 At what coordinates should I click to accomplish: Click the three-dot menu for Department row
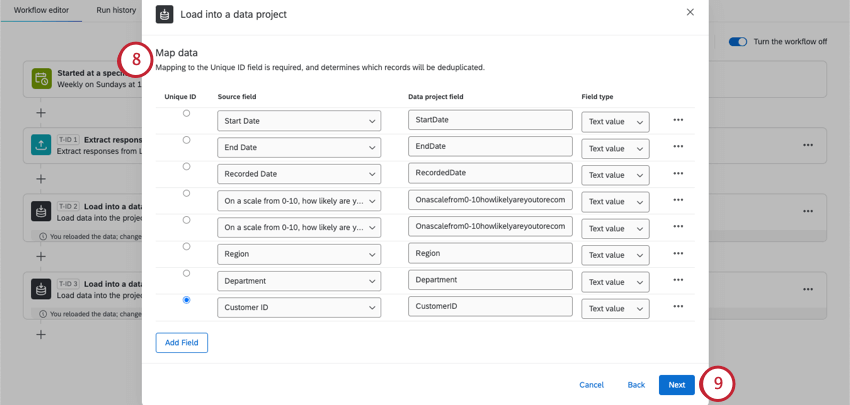point(678,280)
